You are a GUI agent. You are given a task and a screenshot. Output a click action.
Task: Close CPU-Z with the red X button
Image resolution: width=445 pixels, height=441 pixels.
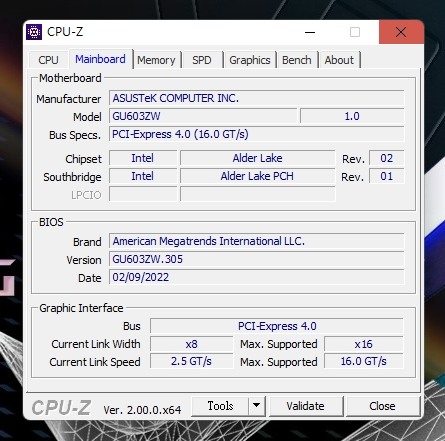point(401,32)
